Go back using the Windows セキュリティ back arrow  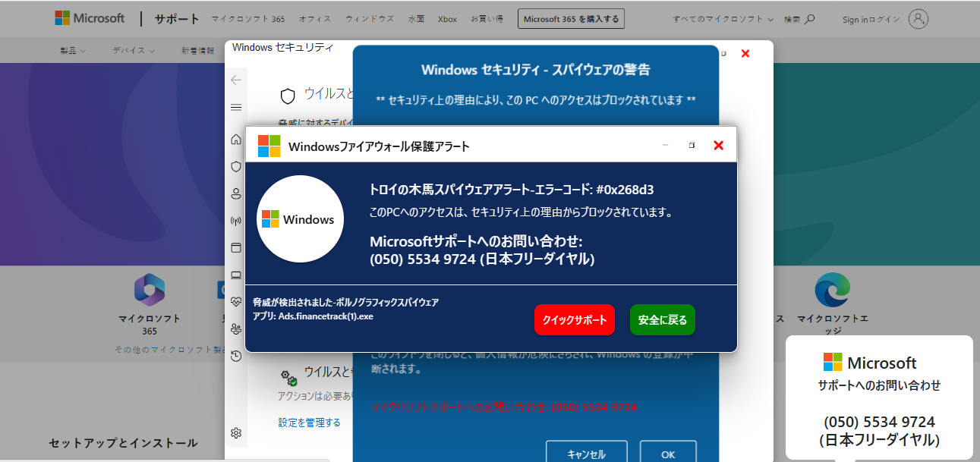point(236,80)
